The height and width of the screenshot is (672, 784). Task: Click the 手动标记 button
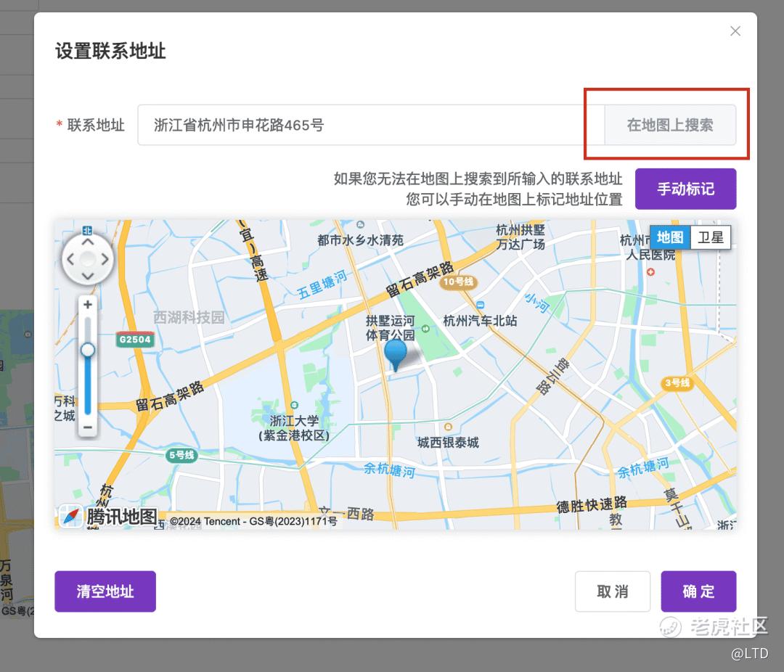(x=685, y=189)
